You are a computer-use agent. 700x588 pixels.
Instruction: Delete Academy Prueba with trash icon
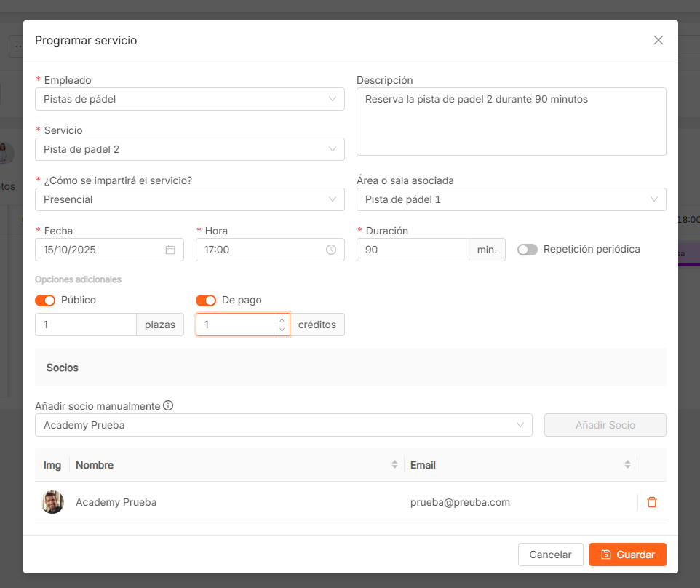[x=652, y=502]
